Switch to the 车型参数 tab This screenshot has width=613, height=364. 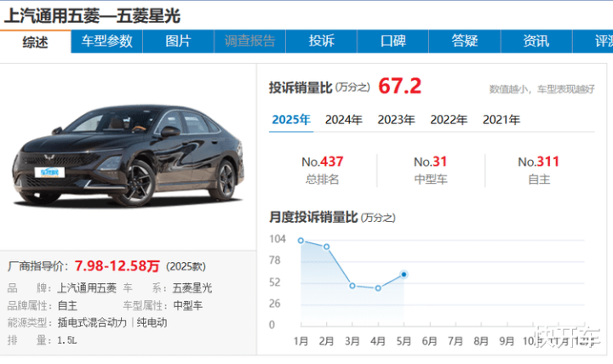tap(106, 41)
